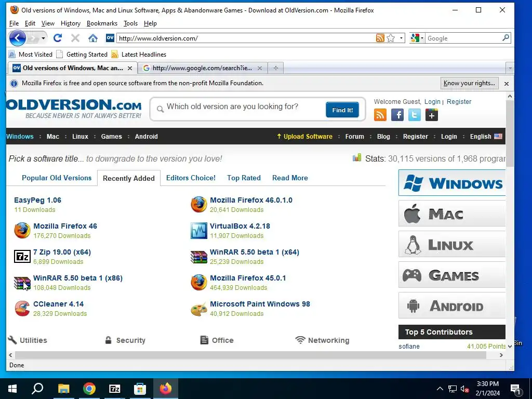The width and height of the screenshot is (532, 399).
Task: Launch Chrome from the taskbar
Action: (x=89, y=389)
